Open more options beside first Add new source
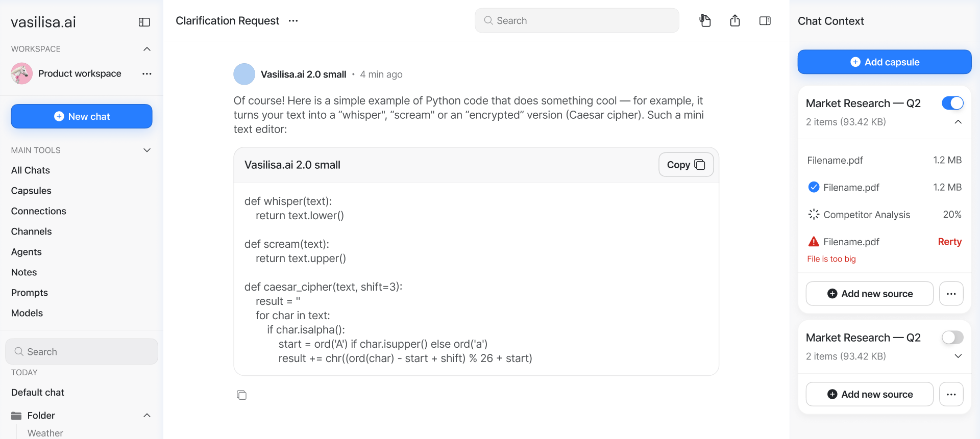 [x=951, y=294]
